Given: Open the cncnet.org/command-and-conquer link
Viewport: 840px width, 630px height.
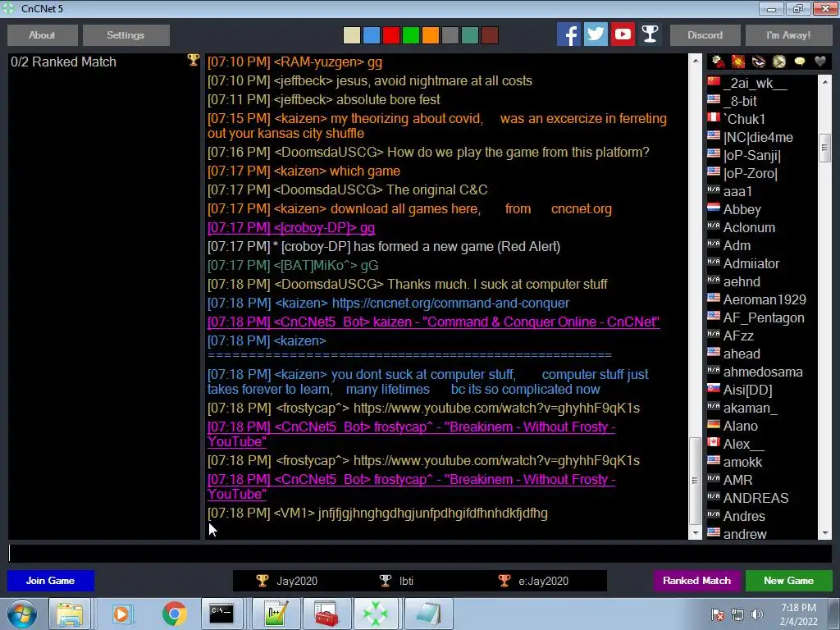Looking at the screenshot, I should click(x=450, y=304).
